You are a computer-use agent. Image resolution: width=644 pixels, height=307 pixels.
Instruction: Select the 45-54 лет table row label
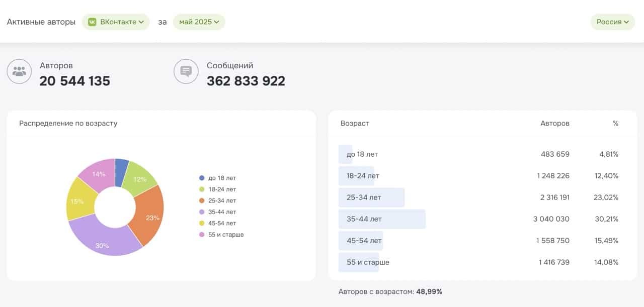point(364,241)
